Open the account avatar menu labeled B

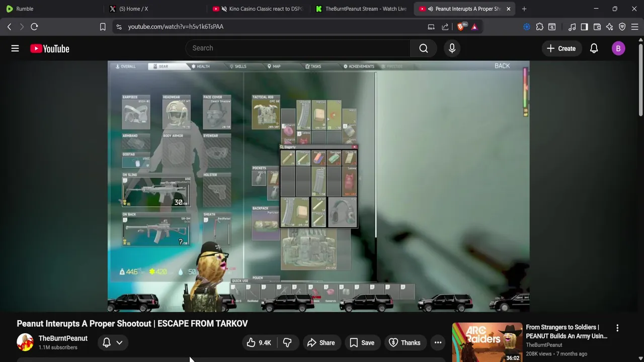click(618, 48)
